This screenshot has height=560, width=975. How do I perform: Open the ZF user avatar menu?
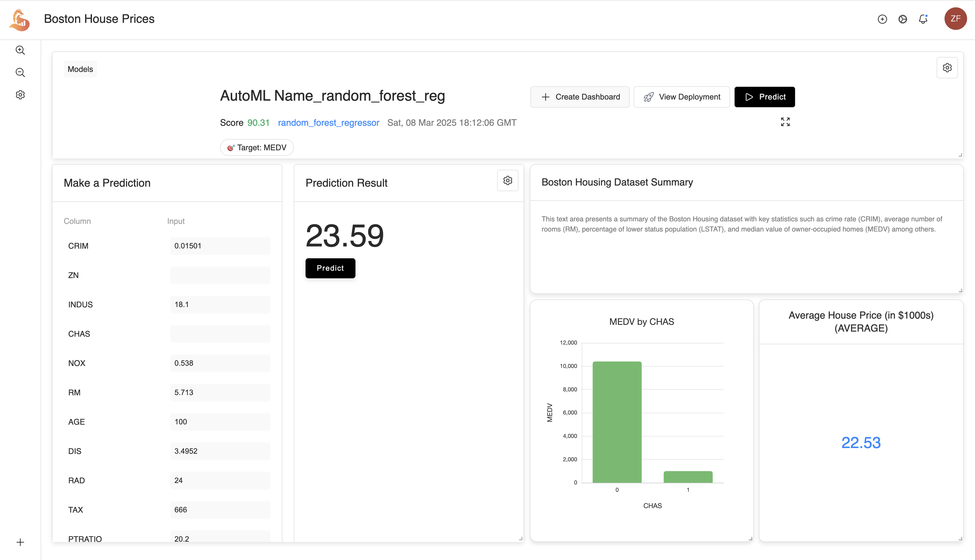955,19
